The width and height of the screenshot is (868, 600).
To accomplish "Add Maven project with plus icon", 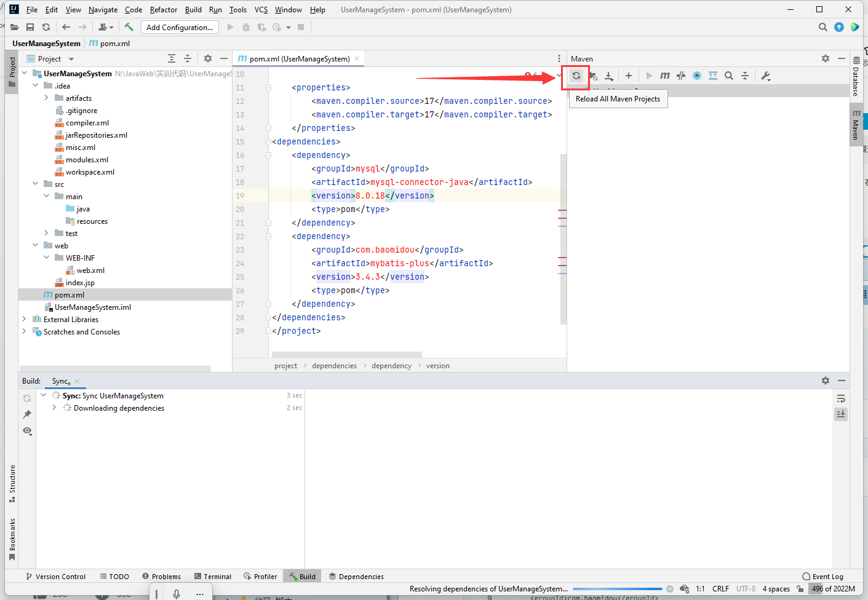I will [629, 76].
